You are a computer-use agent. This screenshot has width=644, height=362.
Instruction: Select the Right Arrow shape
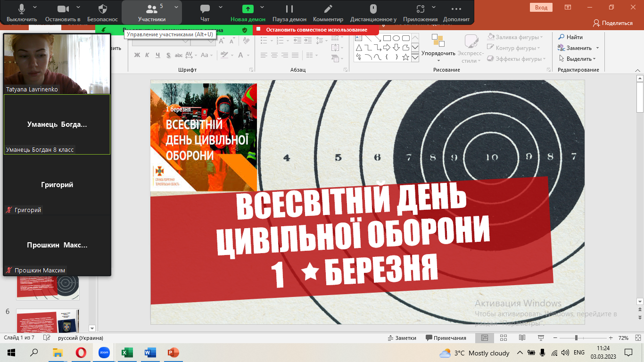(x=387, y=48)
